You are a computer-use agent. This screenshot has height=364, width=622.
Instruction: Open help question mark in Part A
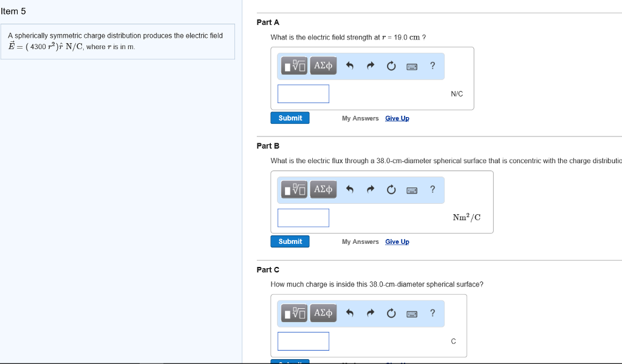[432, 66]
